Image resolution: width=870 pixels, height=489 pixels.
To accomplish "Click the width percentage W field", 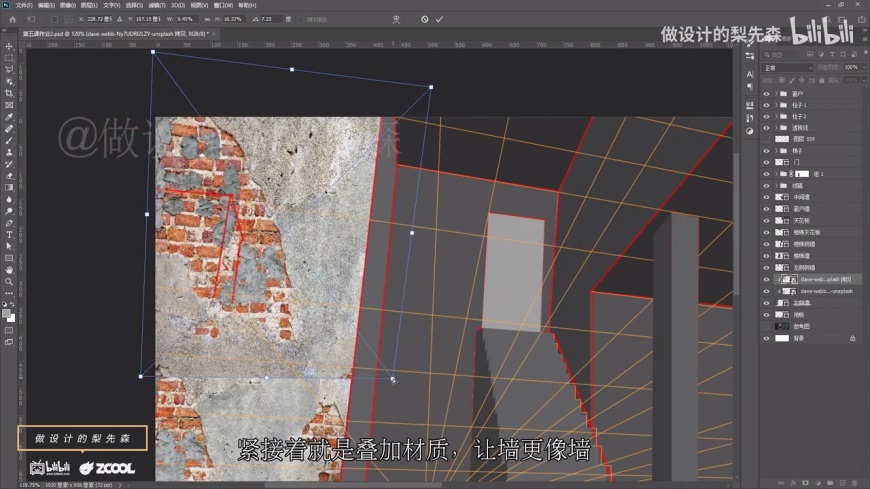I will pos(186,19).
